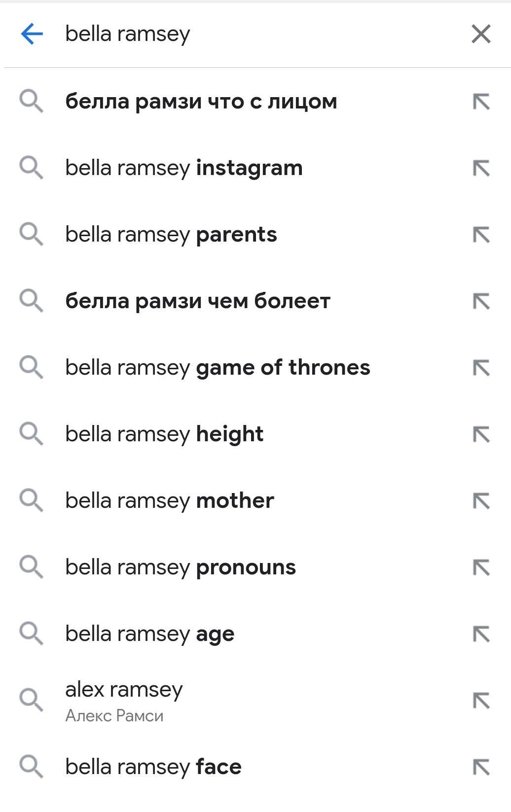
Task: Fill query arrow for bella ramsey height
Action: coord(481,434)
